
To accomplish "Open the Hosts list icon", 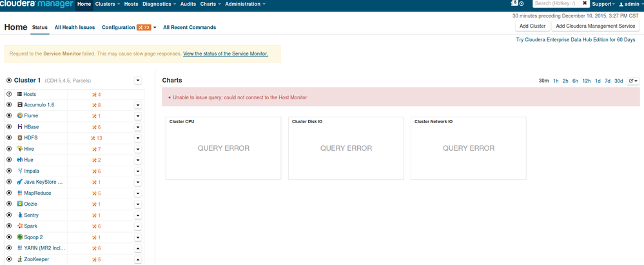I will [x=19, y=94].
